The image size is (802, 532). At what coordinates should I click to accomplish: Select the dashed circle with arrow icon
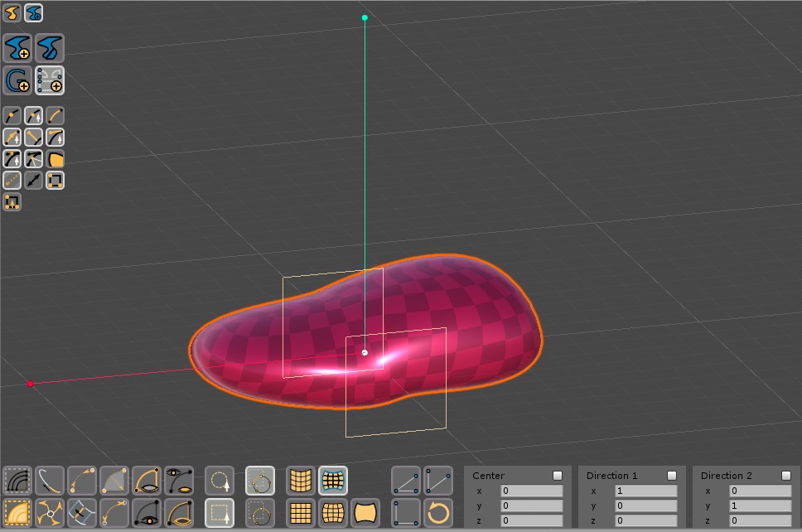(220, 481)
